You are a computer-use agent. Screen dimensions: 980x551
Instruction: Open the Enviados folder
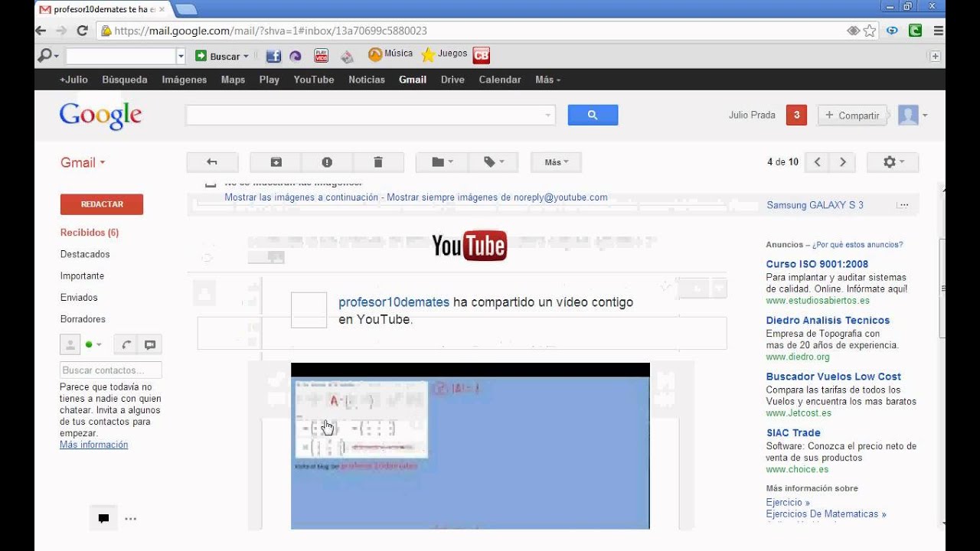click(x=79, y=297)
